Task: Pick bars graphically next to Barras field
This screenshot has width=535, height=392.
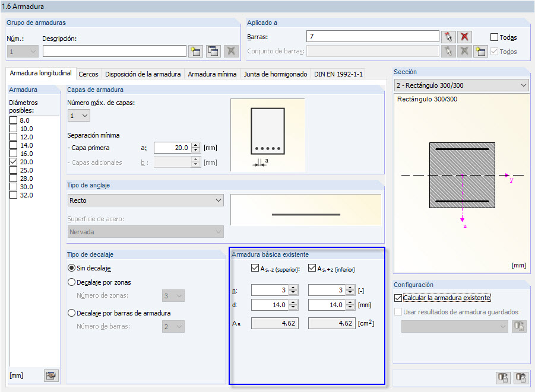Action: tap(448, 37)
